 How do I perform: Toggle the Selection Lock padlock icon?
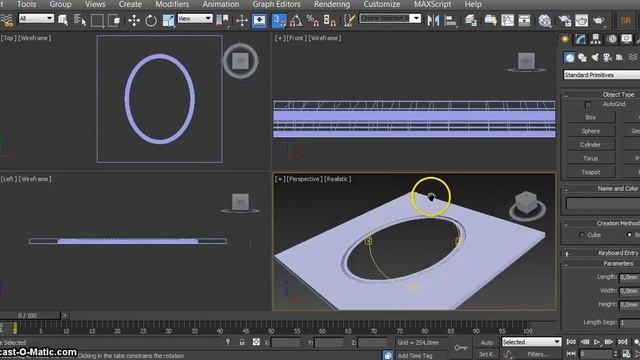(242, 342)
